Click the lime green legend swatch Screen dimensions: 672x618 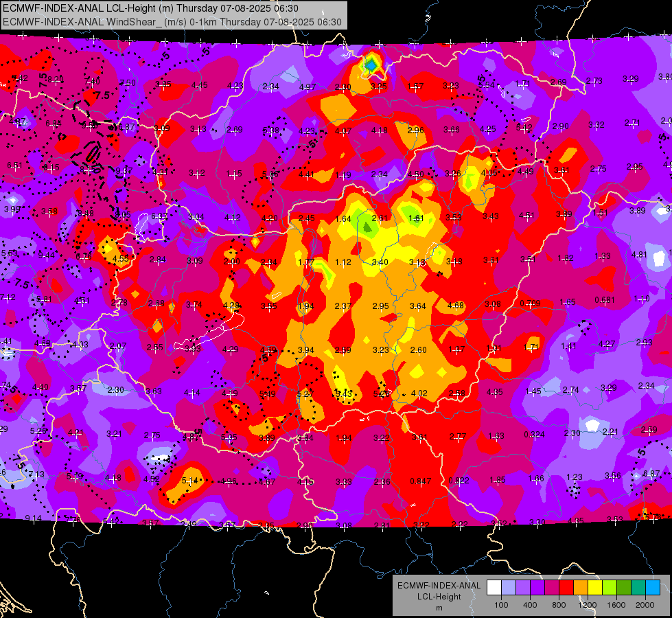tap(610, 588)
